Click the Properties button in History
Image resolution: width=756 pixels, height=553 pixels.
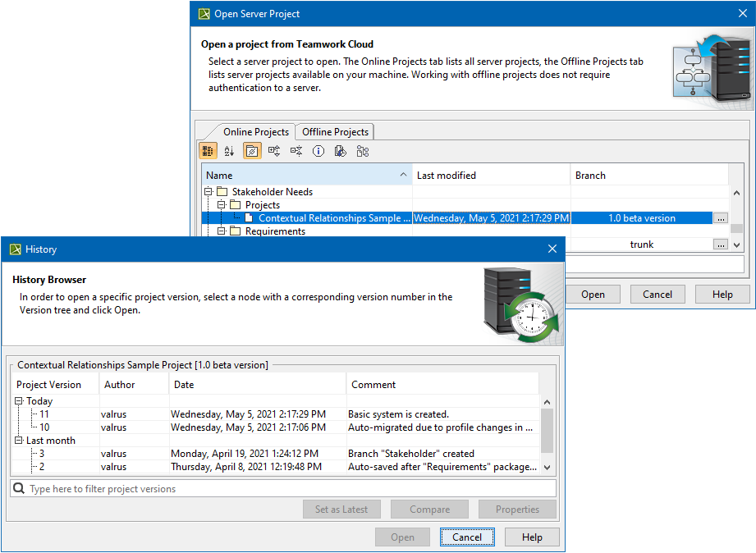tap(517, 510)
